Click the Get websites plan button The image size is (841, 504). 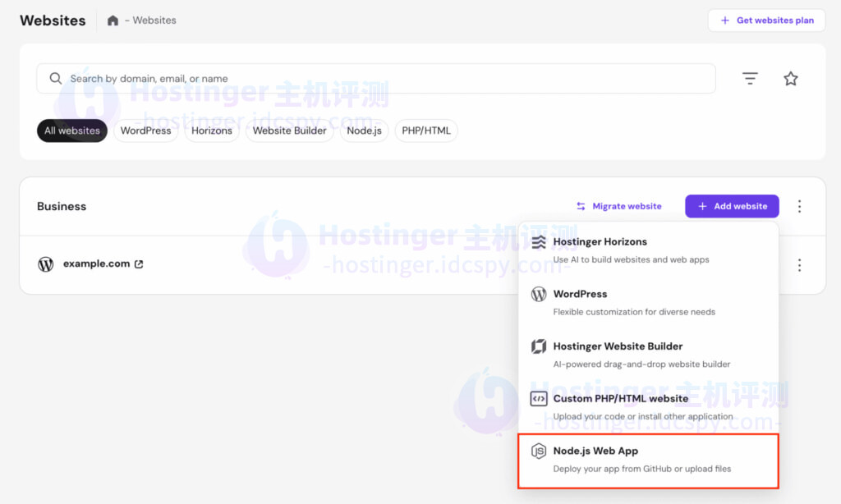tap(766, 20)
